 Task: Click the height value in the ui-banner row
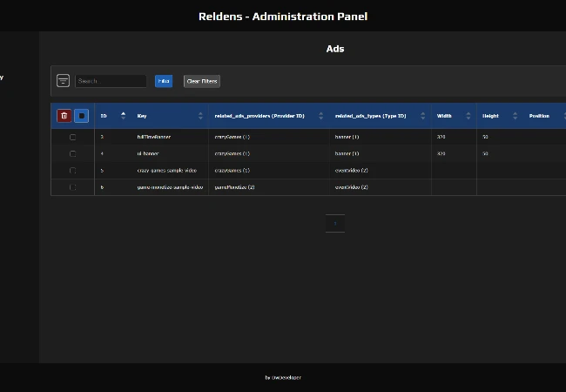point(486,154)
